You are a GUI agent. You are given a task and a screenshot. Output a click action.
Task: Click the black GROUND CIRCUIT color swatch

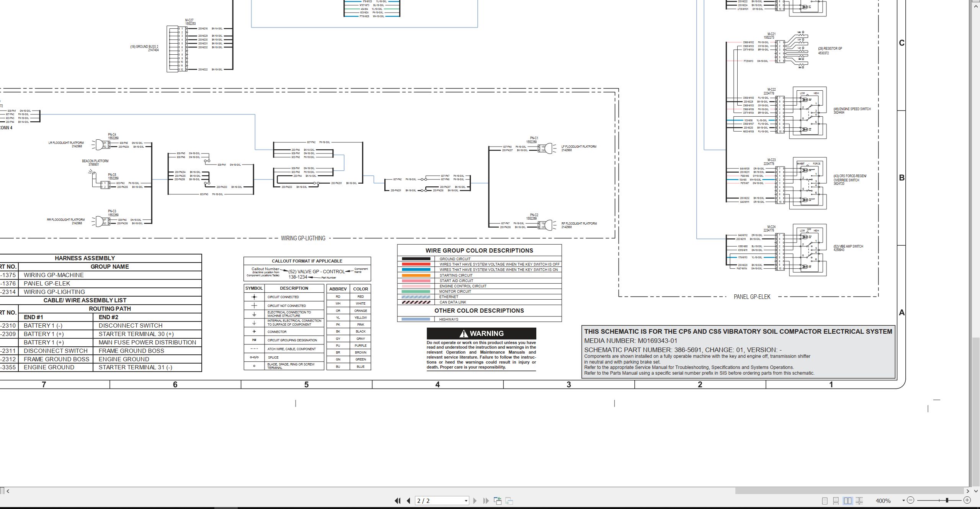coord(416,259)
